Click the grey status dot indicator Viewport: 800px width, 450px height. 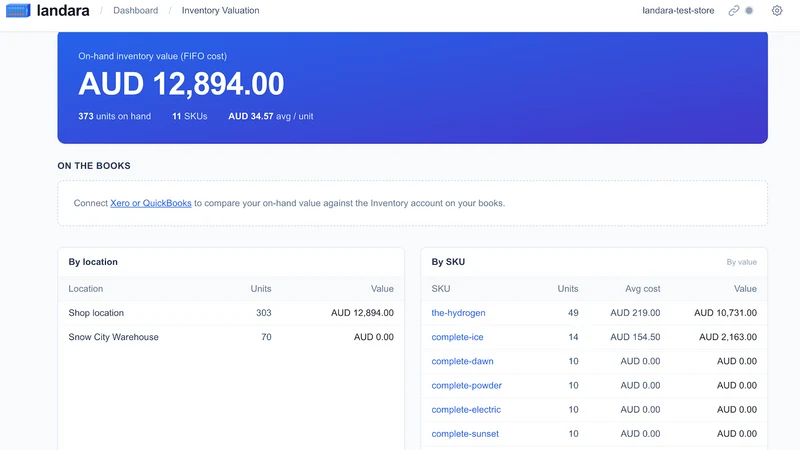click(749, 10)
